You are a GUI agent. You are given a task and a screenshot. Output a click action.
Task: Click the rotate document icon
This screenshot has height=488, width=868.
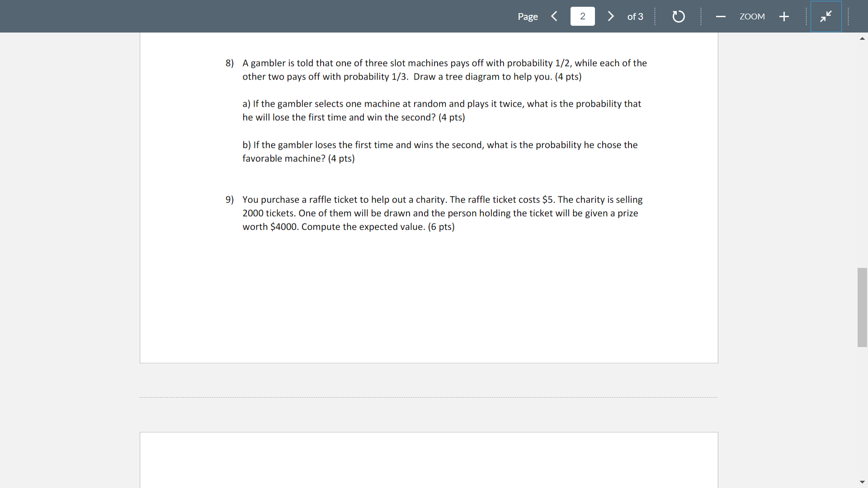[x=679, y=17]
